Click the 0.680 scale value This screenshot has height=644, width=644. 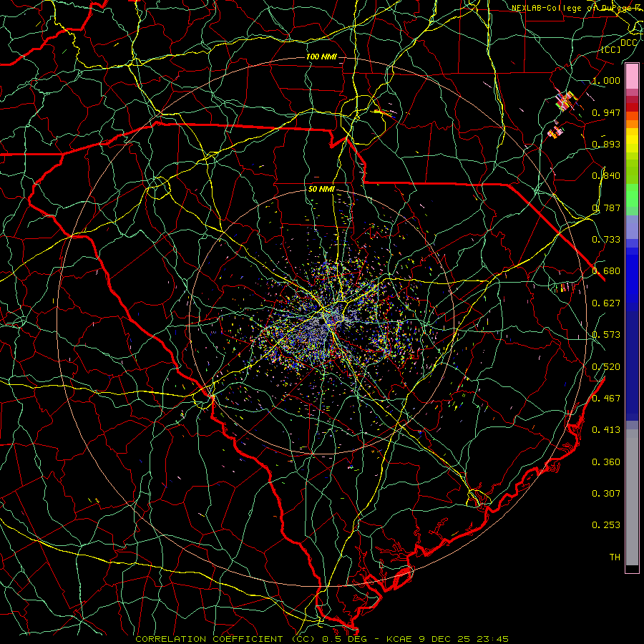pos(606,271)
